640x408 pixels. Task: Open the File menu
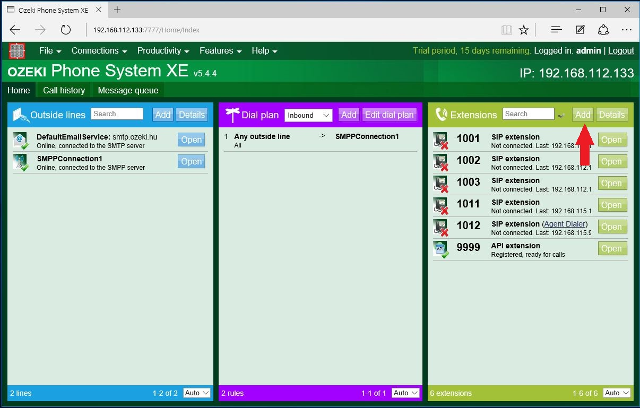[50, 51]
